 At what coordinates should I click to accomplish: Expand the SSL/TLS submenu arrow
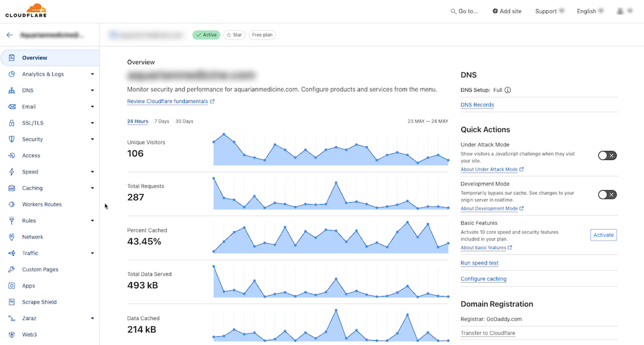click(x=93, y=123)
